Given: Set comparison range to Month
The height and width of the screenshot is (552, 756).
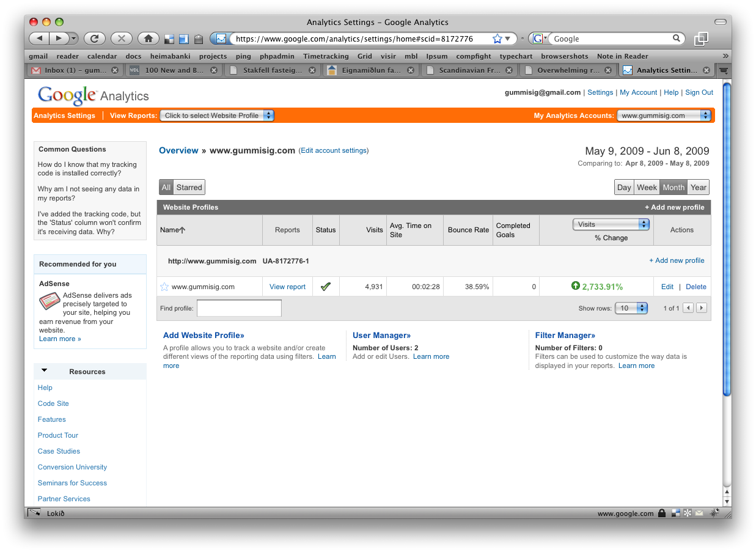Looking at the screenshot, I should point(673,188).
